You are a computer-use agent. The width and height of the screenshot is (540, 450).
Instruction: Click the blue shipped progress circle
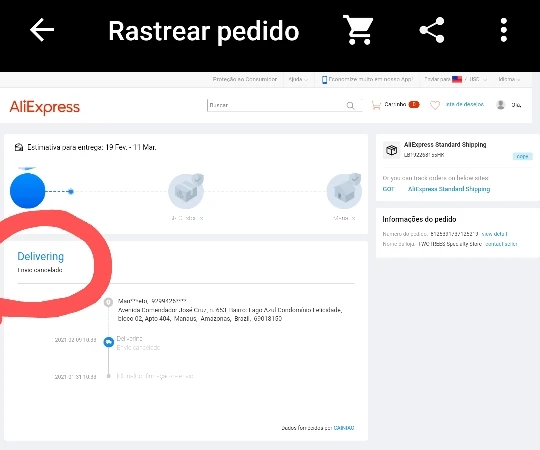28,191
